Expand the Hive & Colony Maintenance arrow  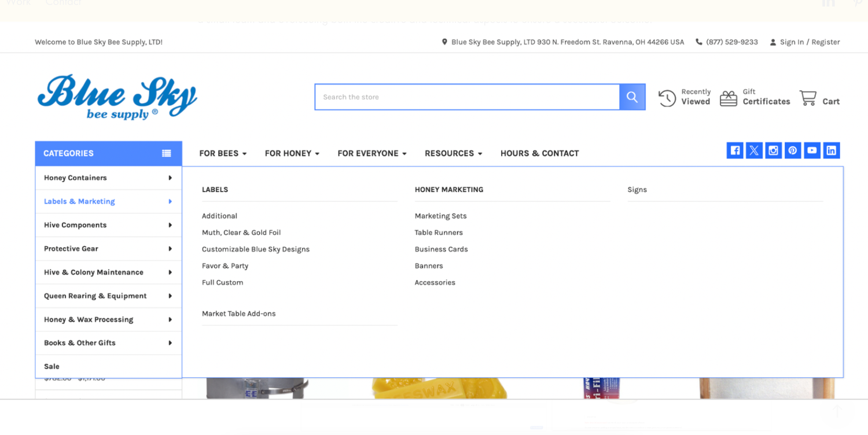tap(170, 272)
